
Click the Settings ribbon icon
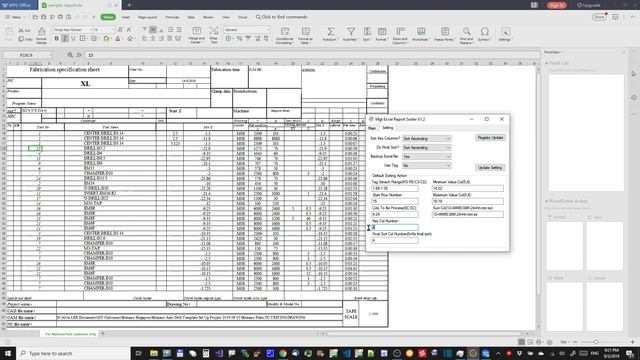[505, 32]
